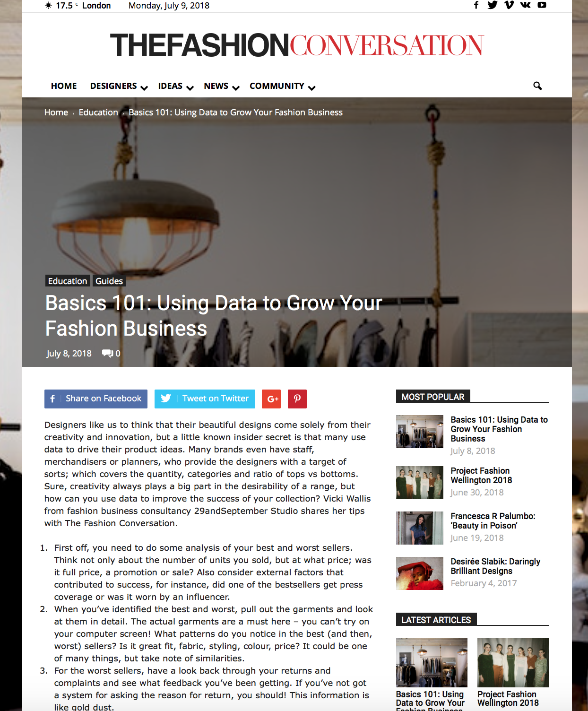This screenshot has width=588, height=711.
Task: Click June 19, 2018 date in Most Popular
Action: 477,538
